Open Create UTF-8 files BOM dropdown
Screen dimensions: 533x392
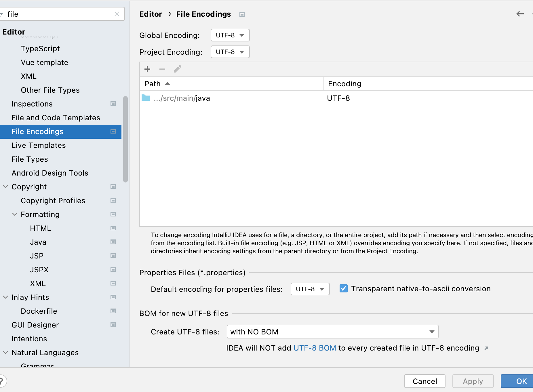coord(332,332)
